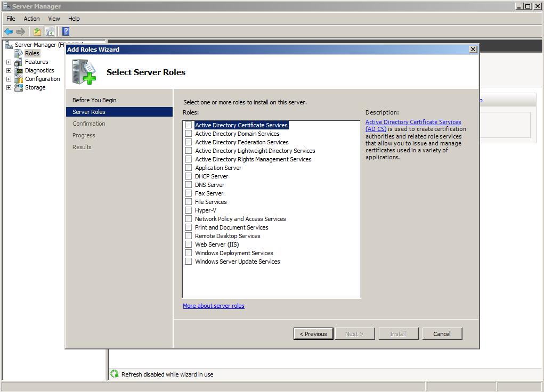544x392 pixels.
Task: Select the 'File Services' role label
Action: coord(210,202)
